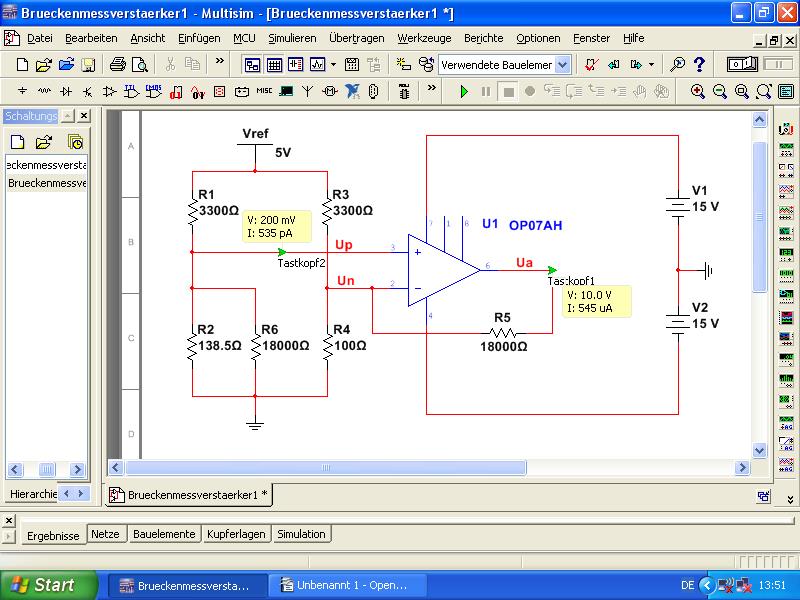Place an electromechanical motor component

point(330,91)
